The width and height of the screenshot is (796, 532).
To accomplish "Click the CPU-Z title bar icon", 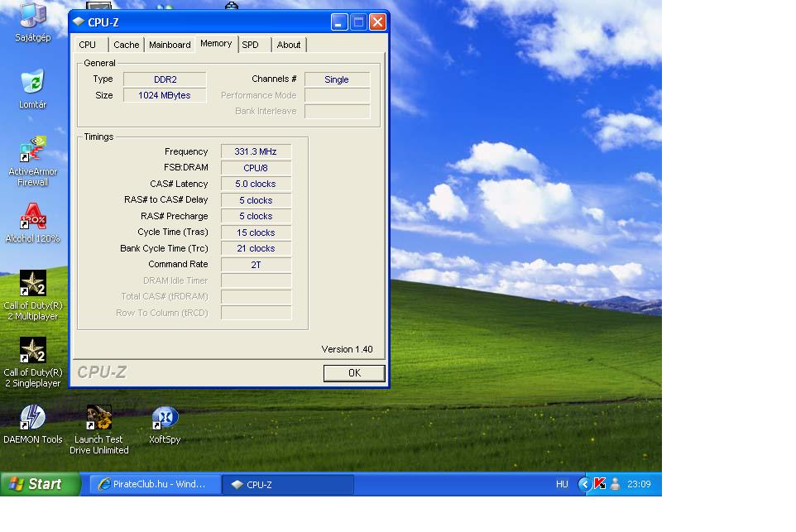I will [x=78, y=22].
